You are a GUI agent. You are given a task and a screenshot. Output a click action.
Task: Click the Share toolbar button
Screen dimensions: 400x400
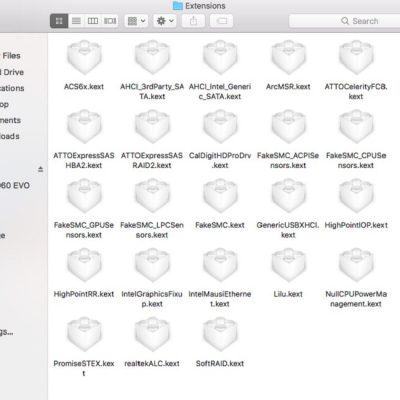[x=193, y=21]
